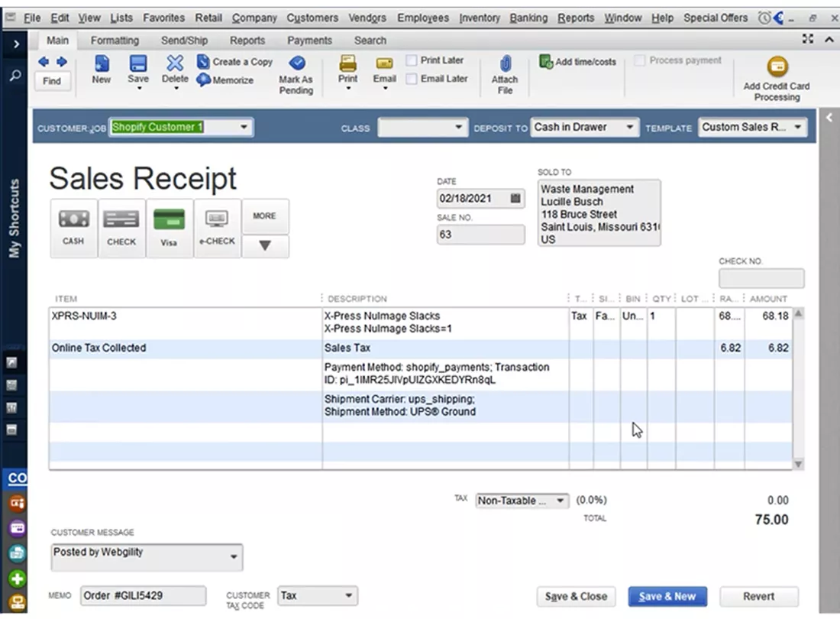Screen dimensions: 840x619
Task: Enable the Print Later checkbox
Action: click(x=412, y=60)
